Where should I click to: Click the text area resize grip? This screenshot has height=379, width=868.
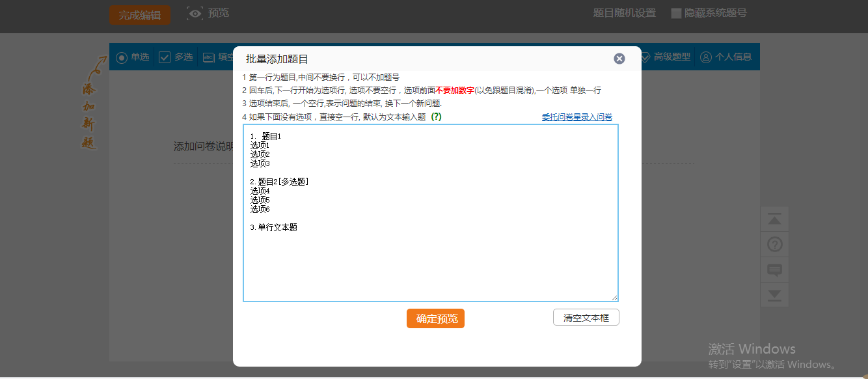coord(614,297)
